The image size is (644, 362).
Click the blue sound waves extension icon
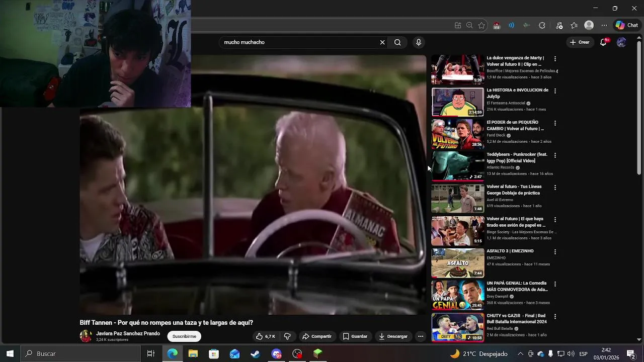[511, 25]
